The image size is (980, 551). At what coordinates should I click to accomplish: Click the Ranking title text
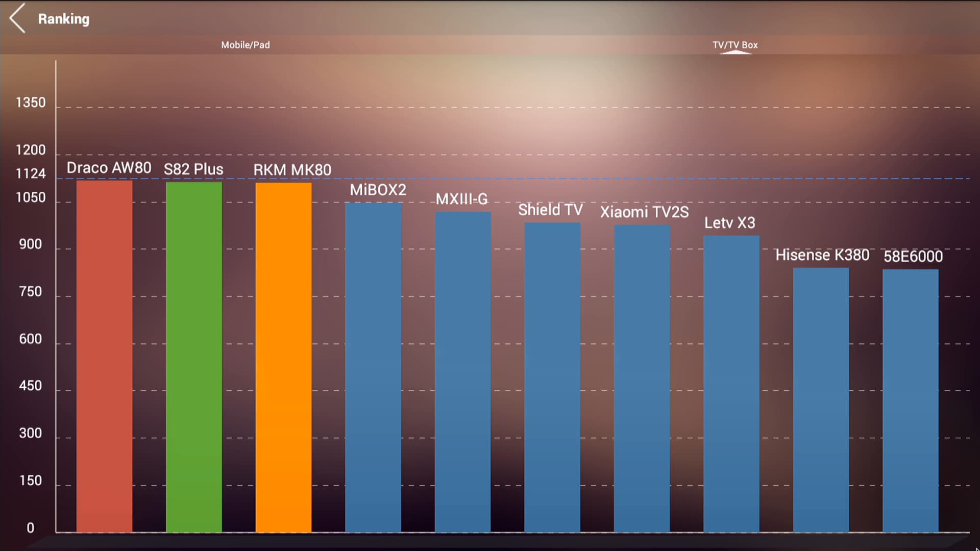pos(64,19)
